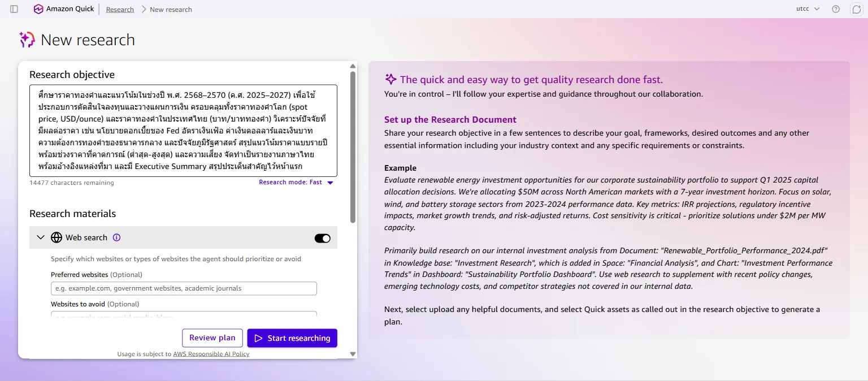Click inside the Research objective text box
The image size is (868, 381).
[183, 131]
